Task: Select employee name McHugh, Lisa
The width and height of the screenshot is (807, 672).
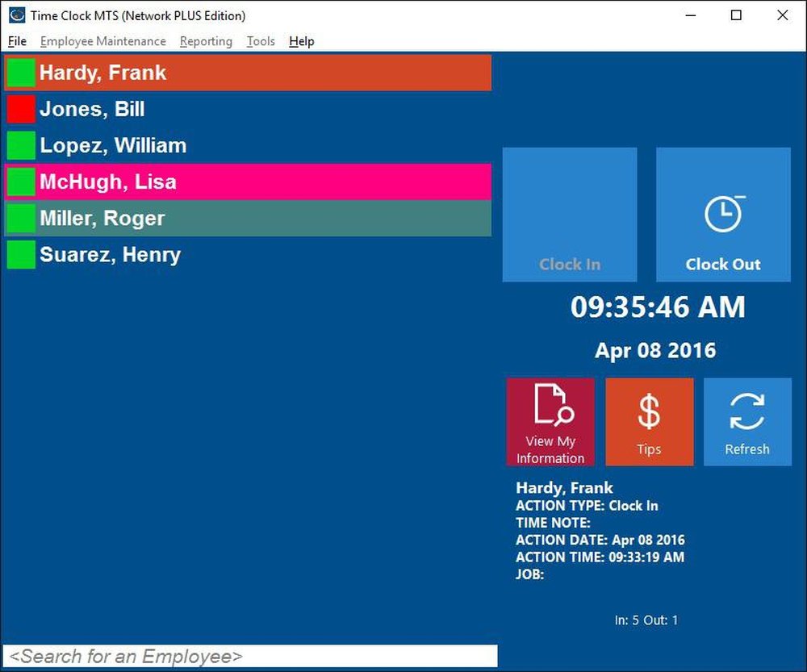Action: (x=108, y=182)
